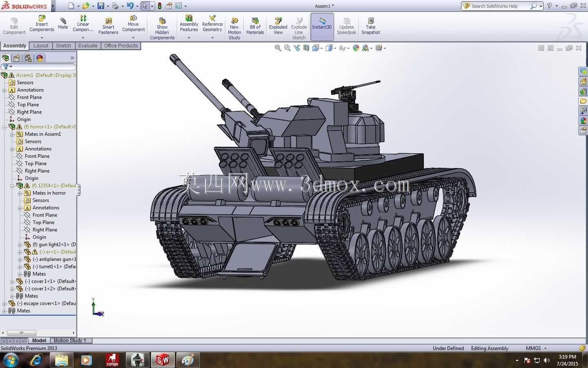Create an Exploded View
The image size is (588, 368).
[278, 27]
